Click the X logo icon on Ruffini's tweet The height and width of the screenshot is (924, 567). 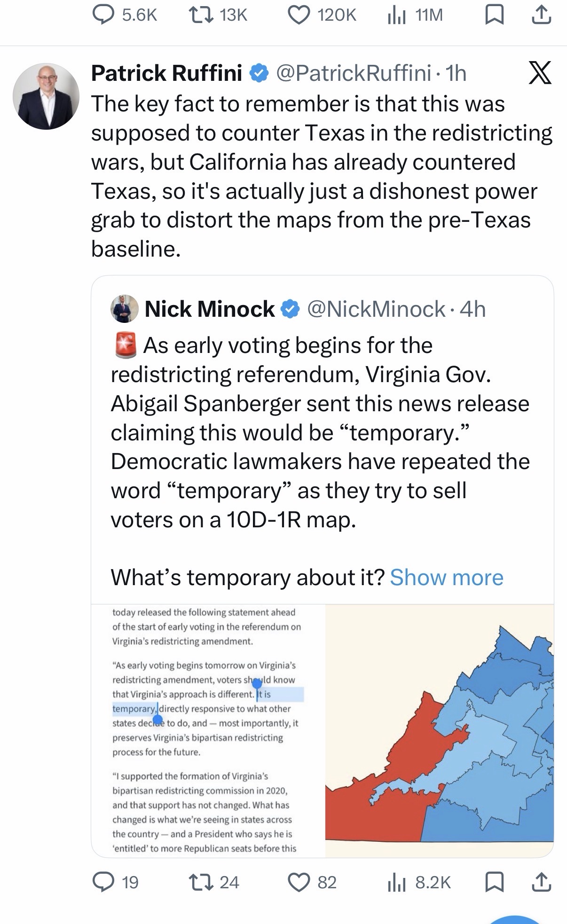pyautogui.click(x=540, y=74)
